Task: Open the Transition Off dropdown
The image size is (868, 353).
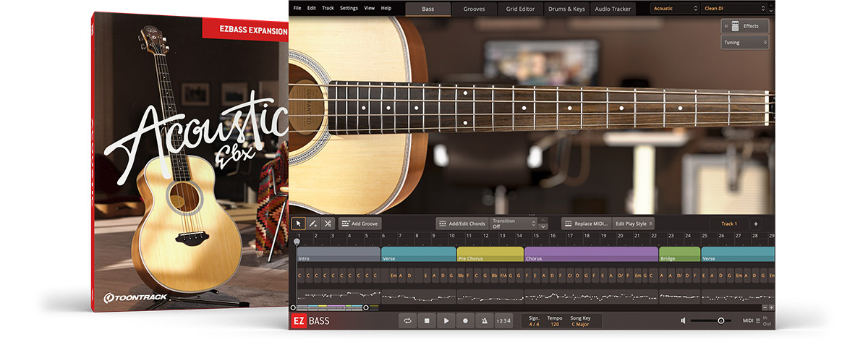Action: coord(513,224)
